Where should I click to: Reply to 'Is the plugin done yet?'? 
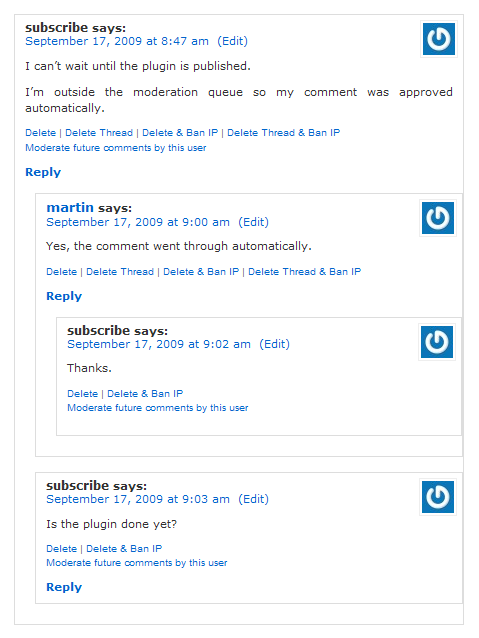[64, 587]
